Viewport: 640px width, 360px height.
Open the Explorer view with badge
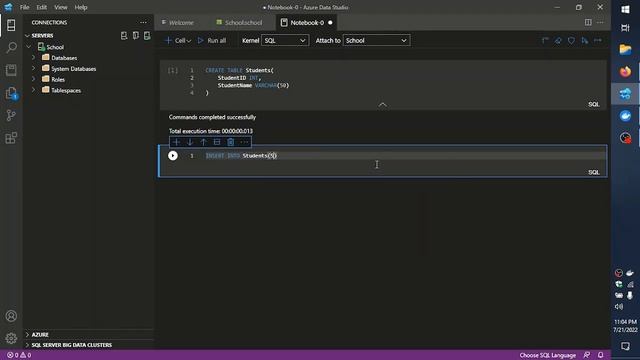(11, 93)
